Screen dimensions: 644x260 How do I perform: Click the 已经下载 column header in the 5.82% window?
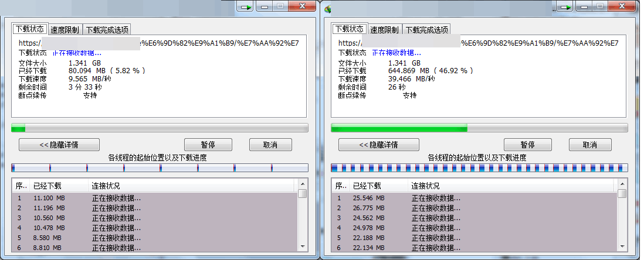(x=57, y=186)
